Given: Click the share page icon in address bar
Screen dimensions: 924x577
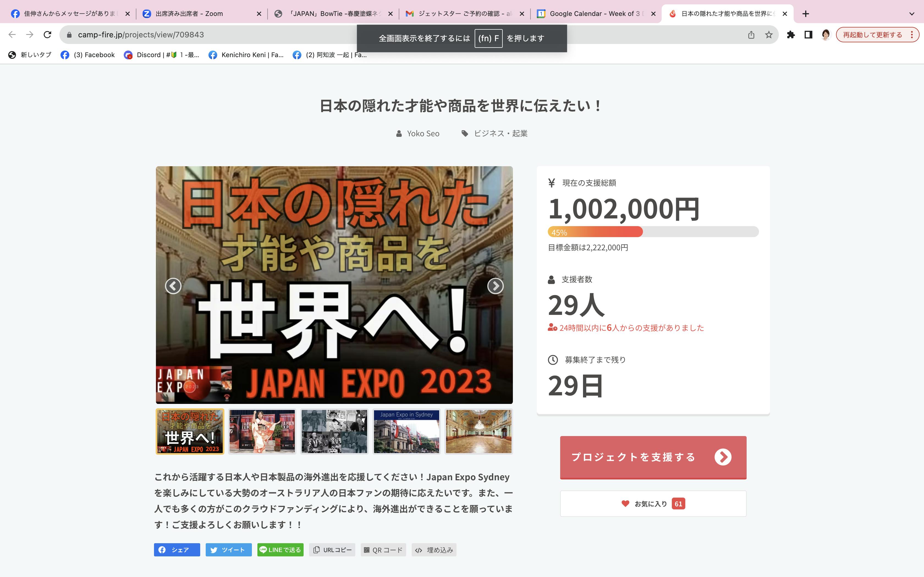Looking at the screenshot, I should (x=751, y=35).
